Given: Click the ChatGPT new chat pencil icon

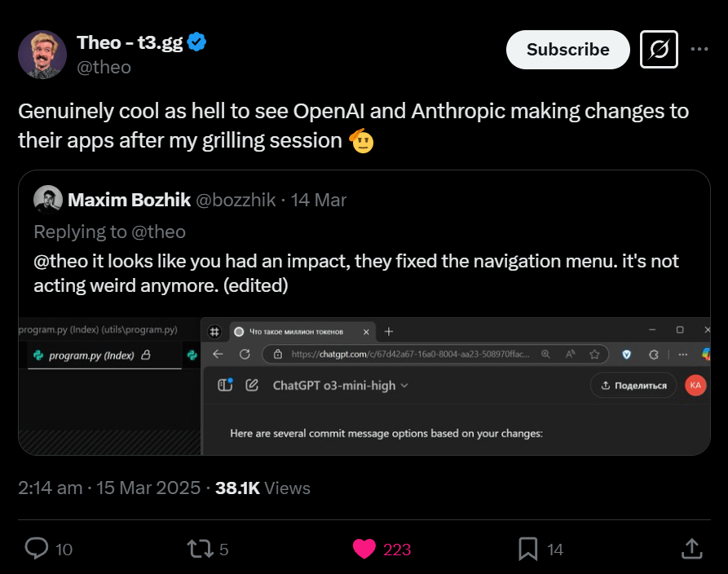Looking at the screenshot, I should pyautogui.click(x=252, y=385).
